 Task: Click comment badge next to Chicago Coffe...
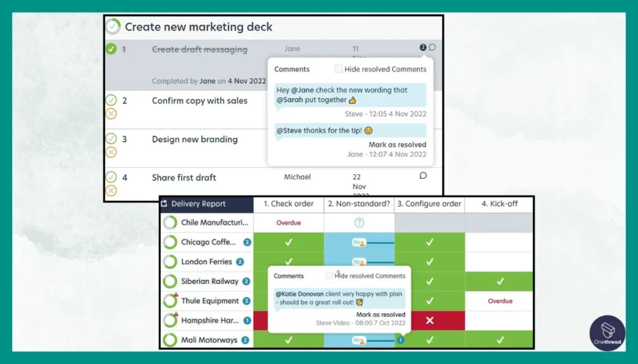[247, 242]
